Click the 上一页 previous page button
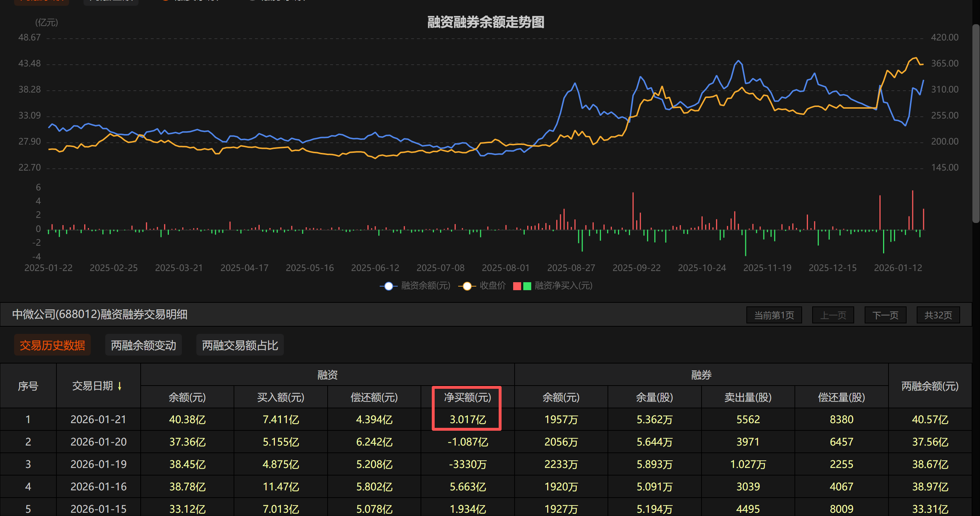Image resolution: width=980 pixels, height=516 pixels. click(833, 315)
